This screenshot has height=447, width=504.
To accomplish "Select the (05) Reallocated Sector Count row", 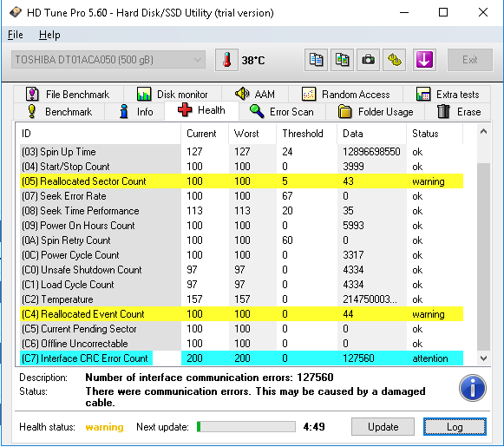I will coord(241,181).
